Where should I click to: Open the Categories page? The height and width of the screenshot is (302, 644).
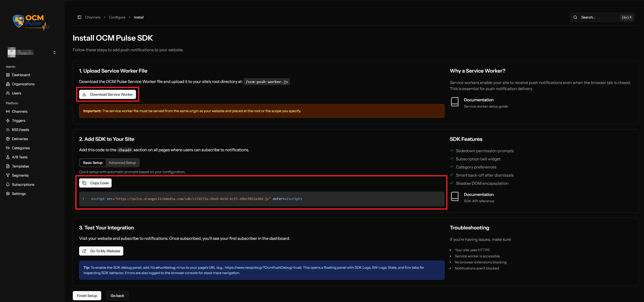tap(21, 148)
